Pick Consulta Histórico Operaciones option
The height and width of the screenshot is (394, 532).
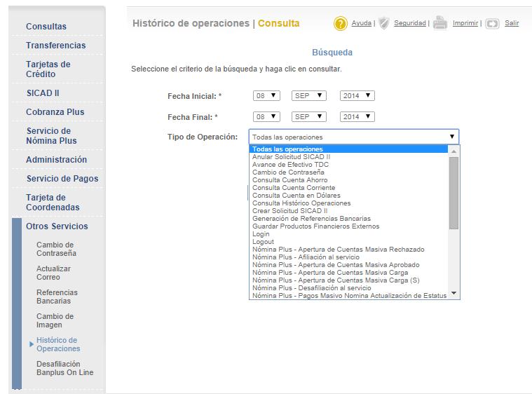[x=348, y=203]
